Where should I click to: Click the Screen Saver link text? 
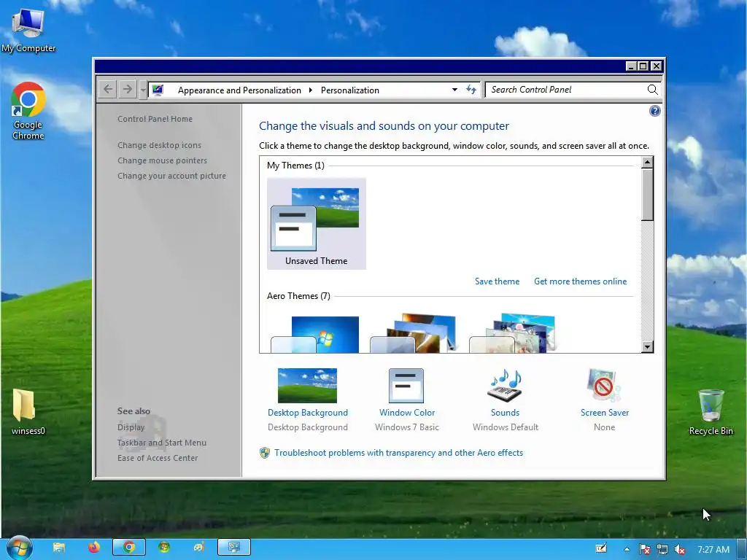tap(605, 413)
